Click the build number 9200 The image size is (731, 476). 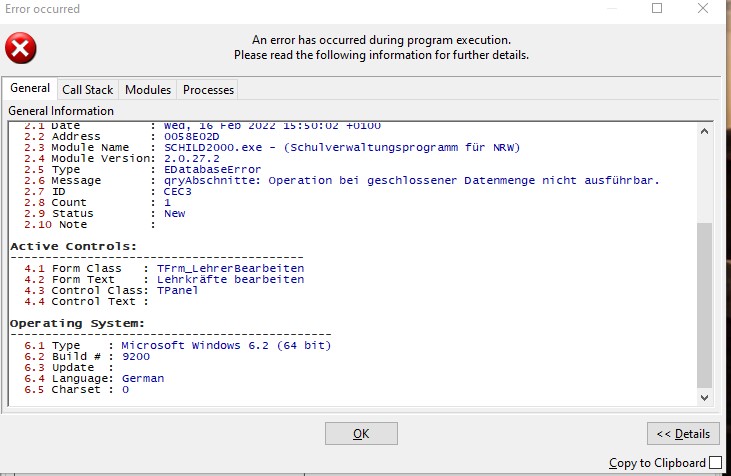[x=136, y=357]
